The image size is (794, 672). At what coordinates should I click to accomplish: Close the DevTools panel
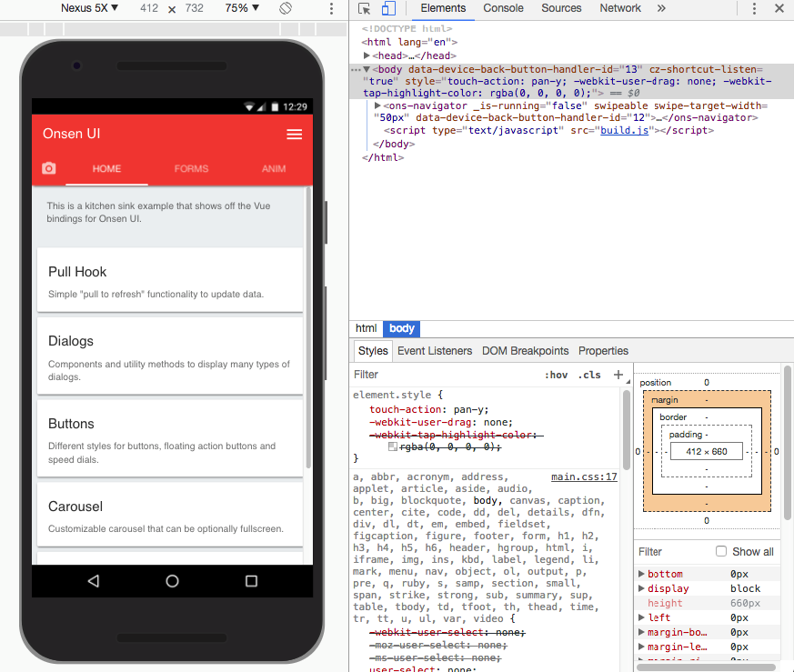779,8
